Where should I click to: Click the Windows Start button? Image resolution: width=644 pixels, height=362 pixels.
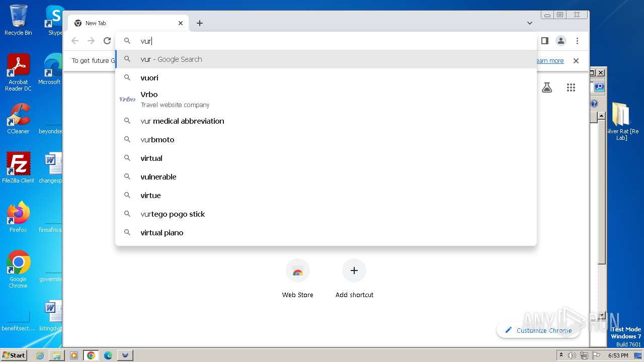14,355
